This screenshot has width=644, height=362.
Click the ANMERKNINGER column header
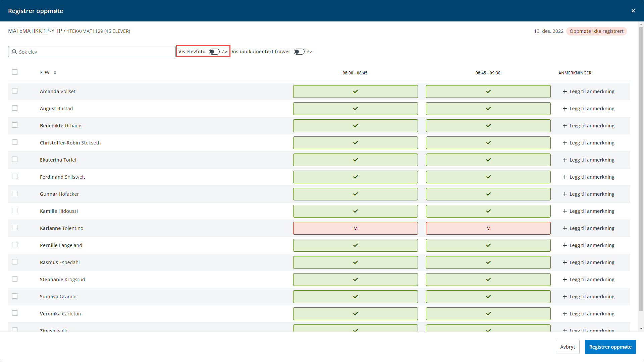tap(575, 73)
